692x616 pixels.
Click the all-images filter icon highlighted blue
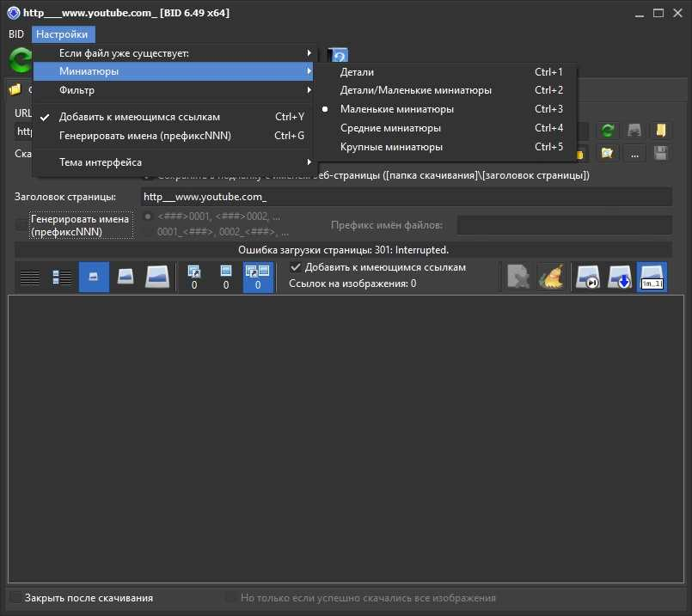[258, 278]
